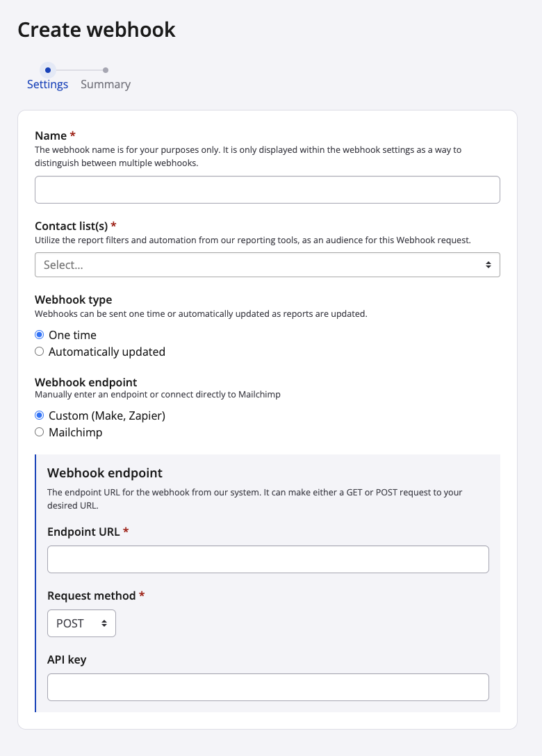Focus the API key input field
The width and height of the screenshot is (542, 756).
[268, 687]
